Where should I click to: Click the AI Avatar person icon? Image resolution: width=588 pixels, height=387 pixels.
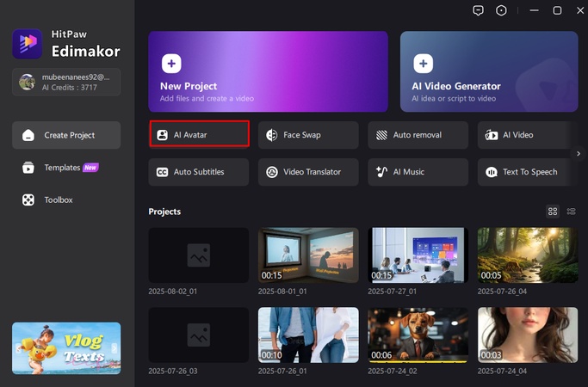pyautogui.click(x=163, y=135)
